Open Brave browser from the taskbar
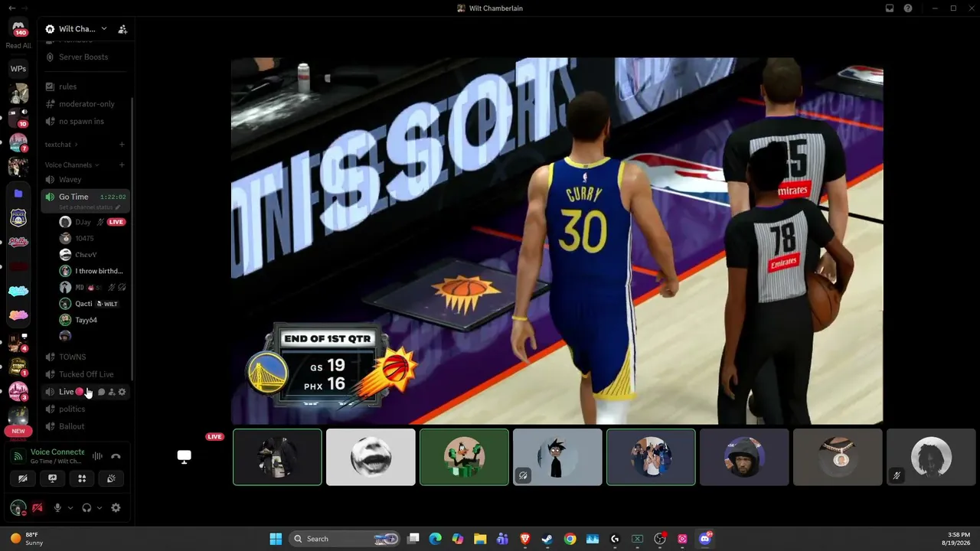Image resolution: width=980 pixels, height=551 pixels. (525, 539)
